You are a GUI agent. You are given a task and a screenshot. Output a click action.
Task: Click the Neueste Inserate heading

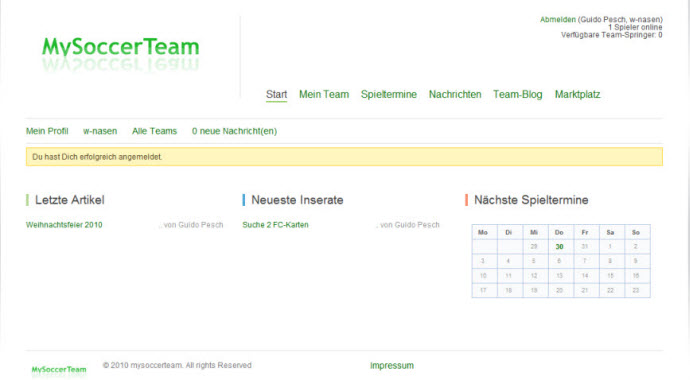297,200
